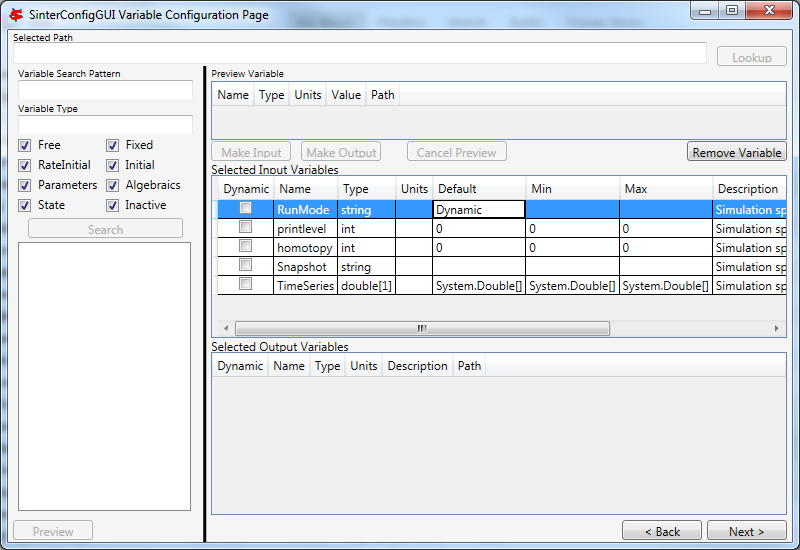Focus the Selected Path input field
Viewport: 800px width, 550px height.
[360, 53]
